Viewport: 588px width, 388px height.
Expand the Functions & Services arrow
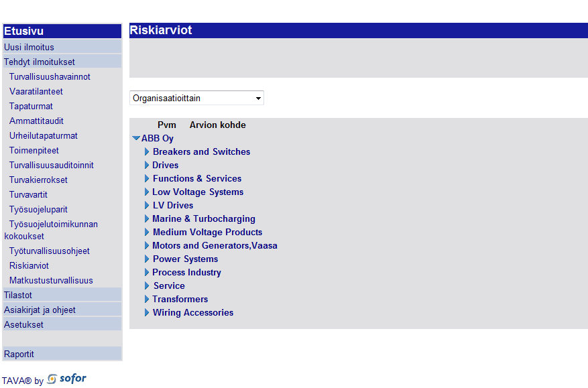point(147,179)
